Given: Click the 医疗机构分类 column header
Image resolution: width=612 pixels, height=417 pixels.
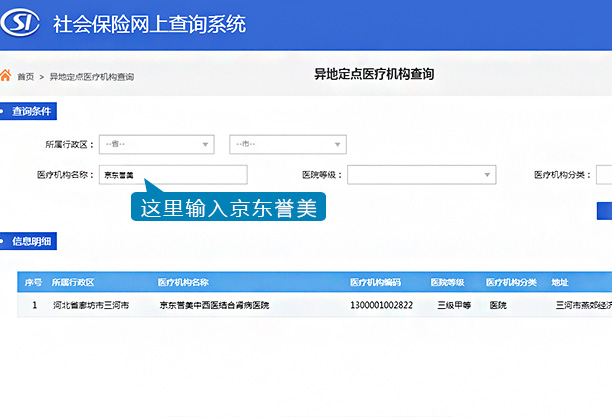Looking at the screenshot, I should coord(511,282).
